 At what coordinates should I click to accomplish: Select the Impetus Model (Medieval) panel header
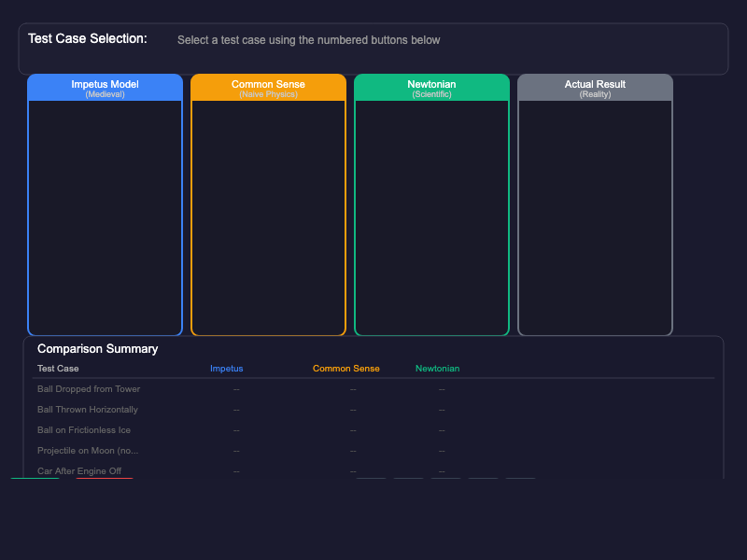[104, 89]
